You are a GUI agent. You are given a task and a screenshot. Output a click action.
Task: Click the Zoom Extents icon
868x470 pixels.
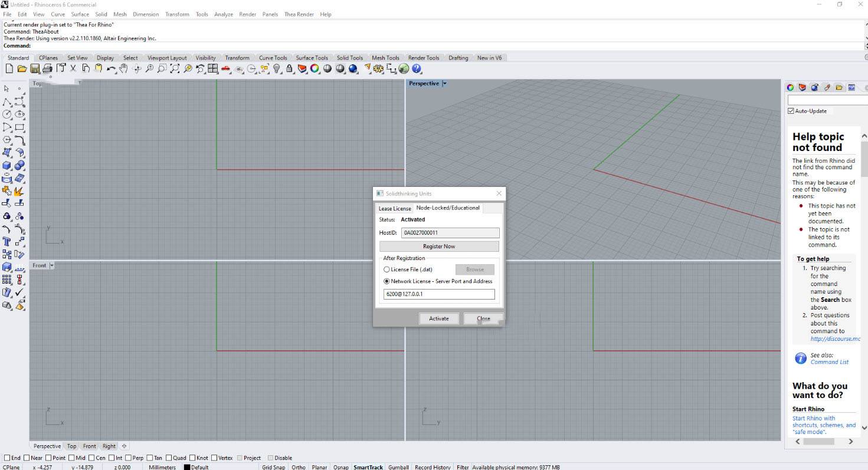(175, 69)
